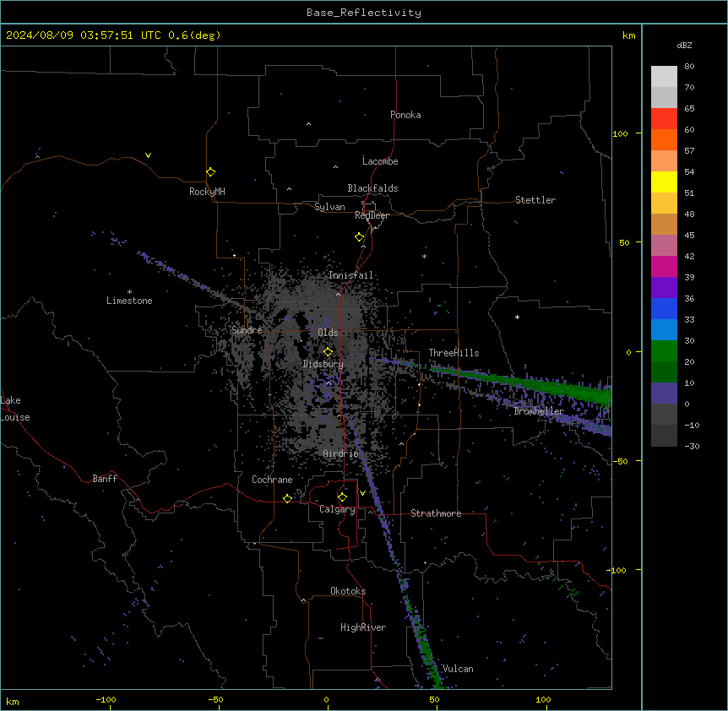This screenshot has height=711, width=728.
Task: Click the Stettler label
Action: [x=535, y=200]
